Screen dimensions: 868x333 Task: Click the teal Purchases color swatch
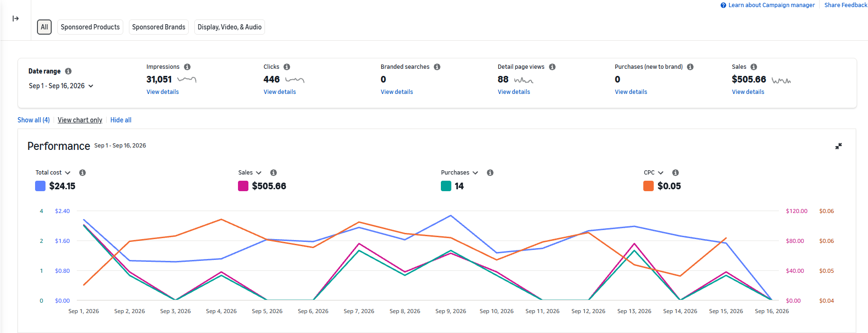click(446, 186)
